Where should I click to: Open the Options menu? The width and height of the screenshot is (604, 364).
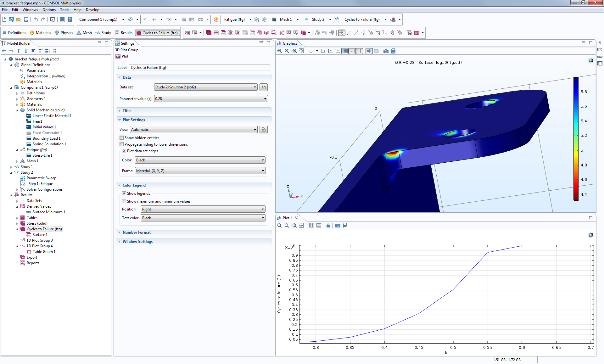point(49,10)
